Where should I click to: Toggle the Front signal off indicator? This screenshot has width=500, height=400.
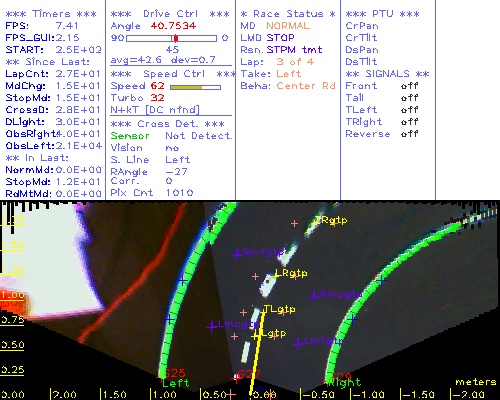tap(409, 86)
